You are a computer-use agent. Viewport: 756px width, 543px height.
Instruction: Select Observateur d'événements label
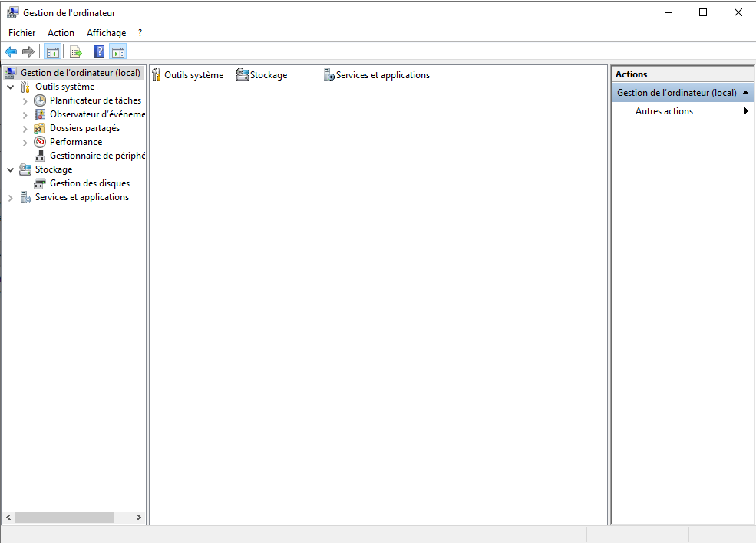point(97,114)
